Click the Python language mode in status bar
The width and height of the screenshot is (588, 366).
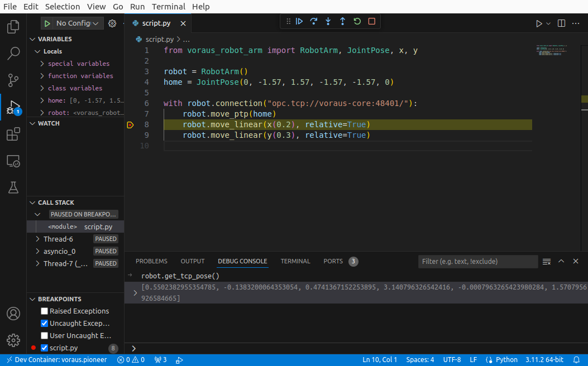coord(502,360)
